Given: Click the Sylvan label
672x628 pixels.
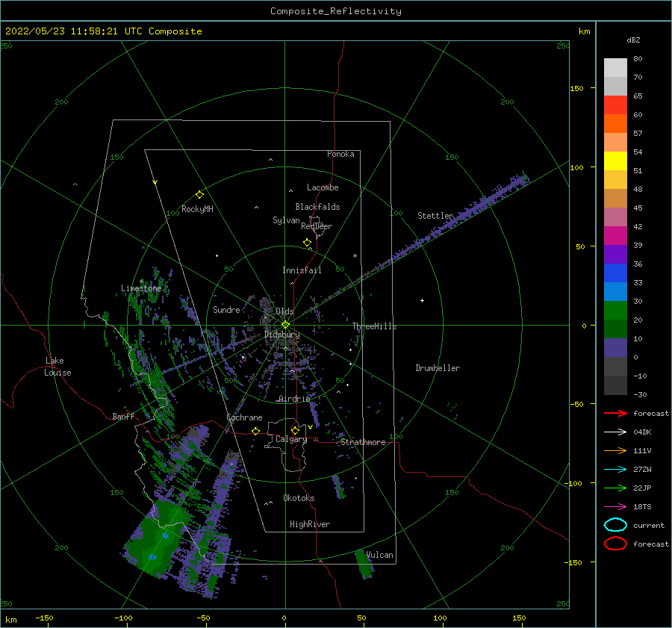Looking at the screenshot, I should coord(286,220).
